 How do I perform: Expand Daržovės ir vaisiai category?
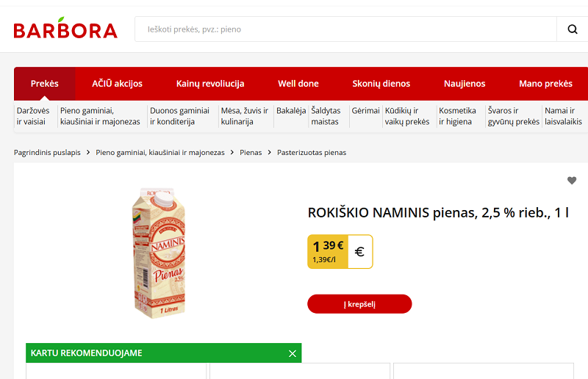click(x=33, y=116)
